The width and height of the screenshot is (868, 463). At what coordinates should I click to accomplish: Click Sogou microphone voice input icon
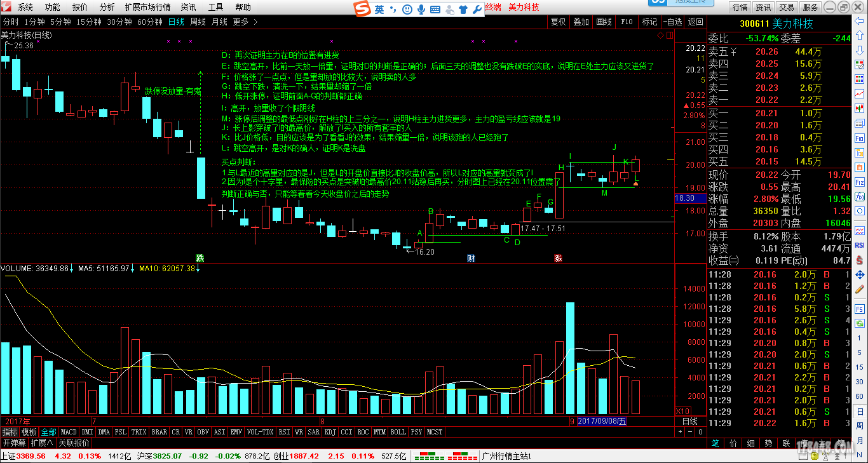coord(421,10)
